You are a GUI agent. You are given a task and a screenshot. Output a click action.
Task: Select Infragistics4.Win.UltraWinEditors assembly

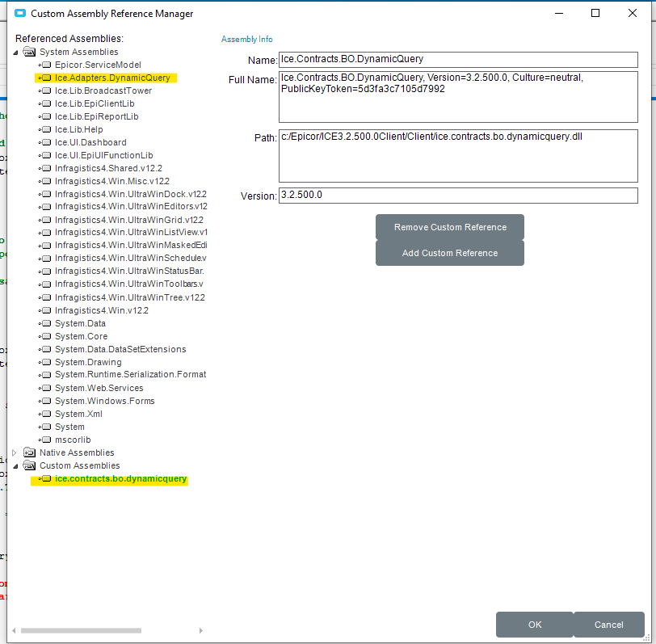131,207
